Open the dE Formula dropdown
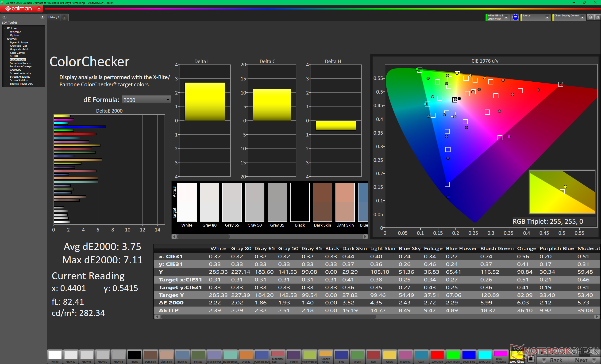Screen dimensions: 601x364 (146, 100)
